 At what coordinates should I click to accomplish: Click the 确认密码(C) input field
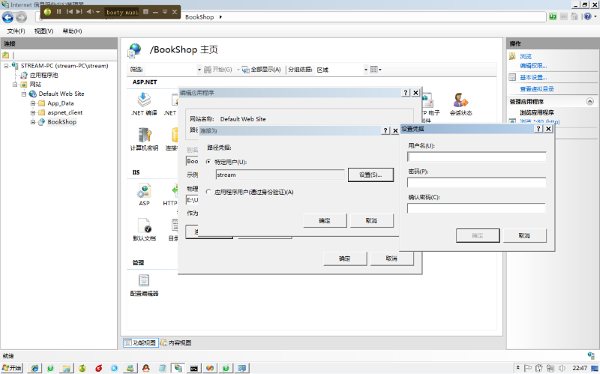[476, 208]
